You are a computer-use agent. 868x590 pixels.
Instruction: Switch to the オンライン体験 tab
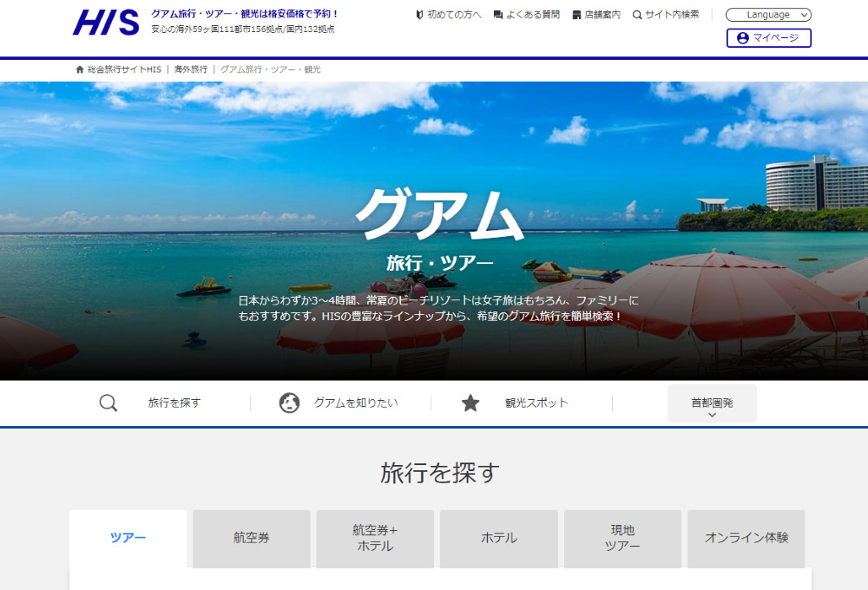tap(746, 539)
